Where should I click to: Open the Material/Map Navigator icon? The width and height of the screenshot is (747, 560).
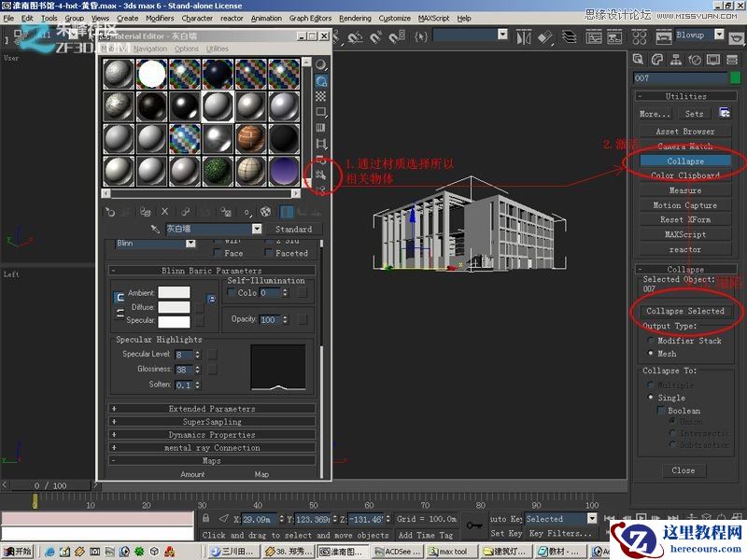321,187
